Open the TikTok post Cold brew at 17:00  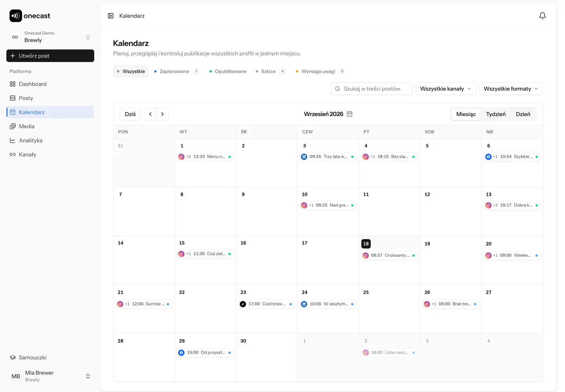[x=266, y=304]
